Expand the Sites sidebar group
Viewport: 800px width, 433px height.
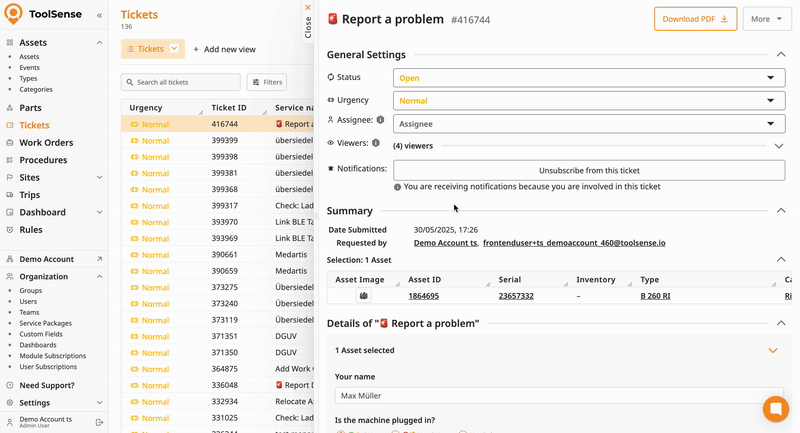point(99,177)
